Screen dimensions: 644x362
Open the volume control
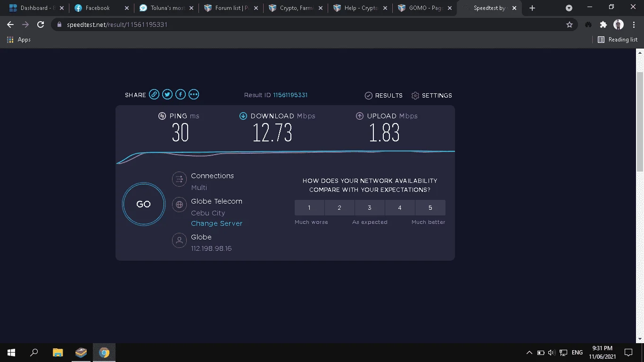552,353
